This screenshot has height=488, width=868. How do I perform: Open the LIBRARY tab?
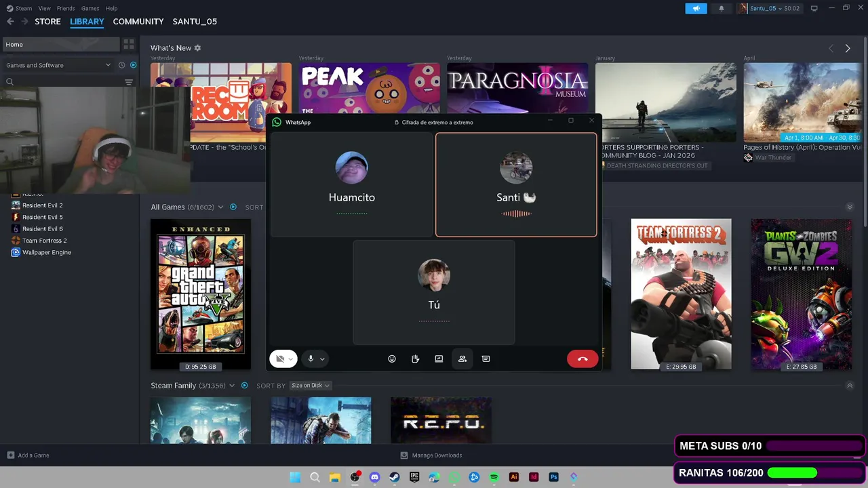87,22
